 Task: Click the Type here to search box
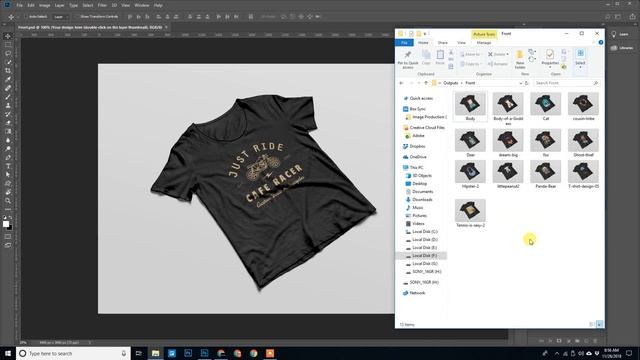(x=73, y=353)
